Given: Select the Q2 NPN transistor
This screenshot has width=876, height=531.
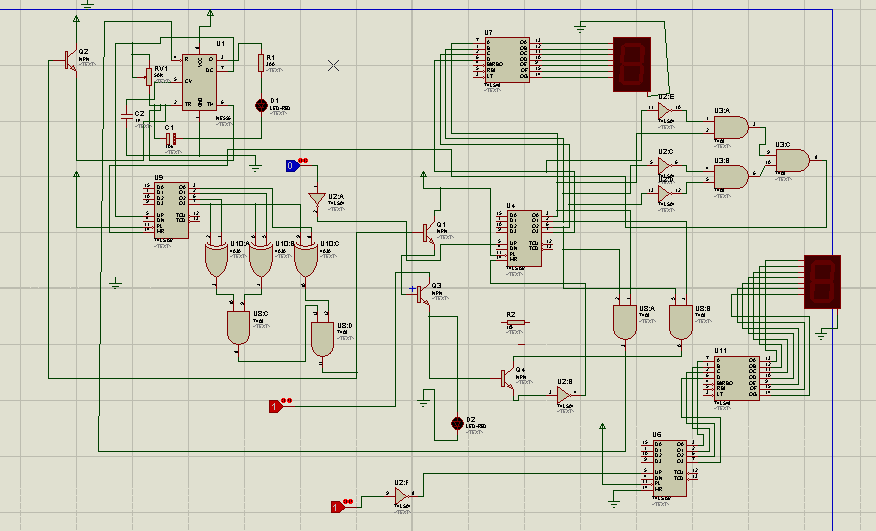Looking at the screenshot, I should point(71,60).
